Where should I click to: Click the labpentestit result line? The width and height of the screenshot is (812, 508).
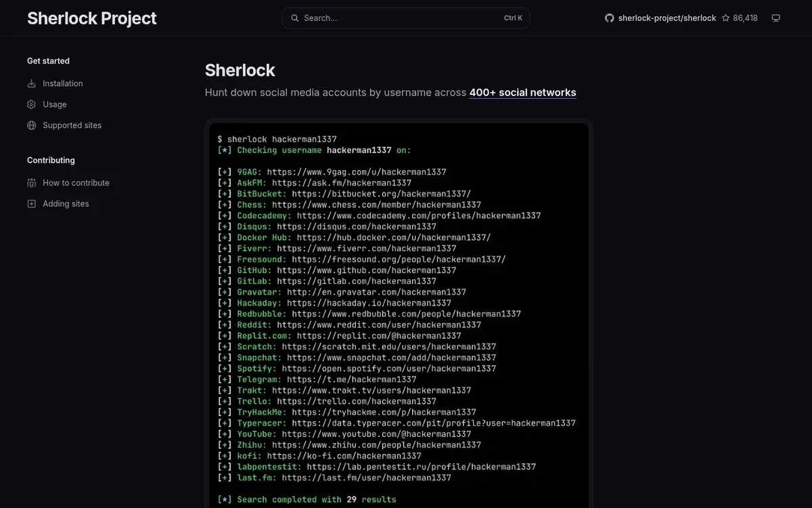tap(376, 467)
